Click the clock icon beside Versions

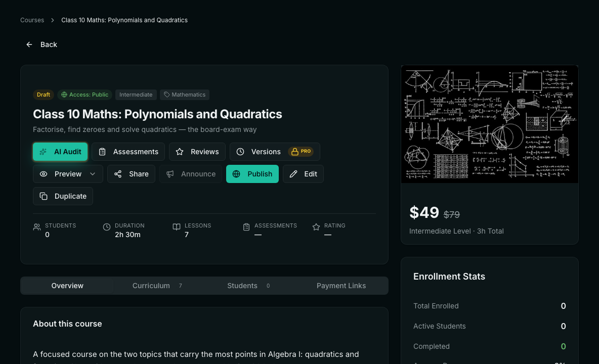pos(240,152)
